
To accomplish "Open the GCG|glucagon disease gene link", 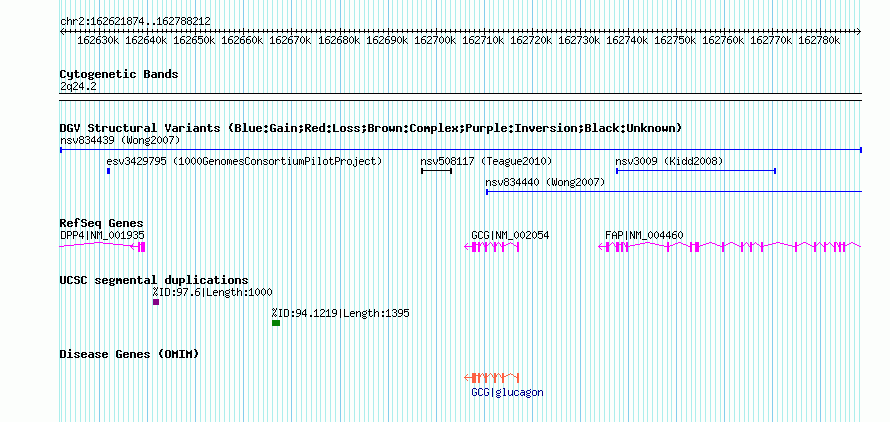I will tap(507, 392).
